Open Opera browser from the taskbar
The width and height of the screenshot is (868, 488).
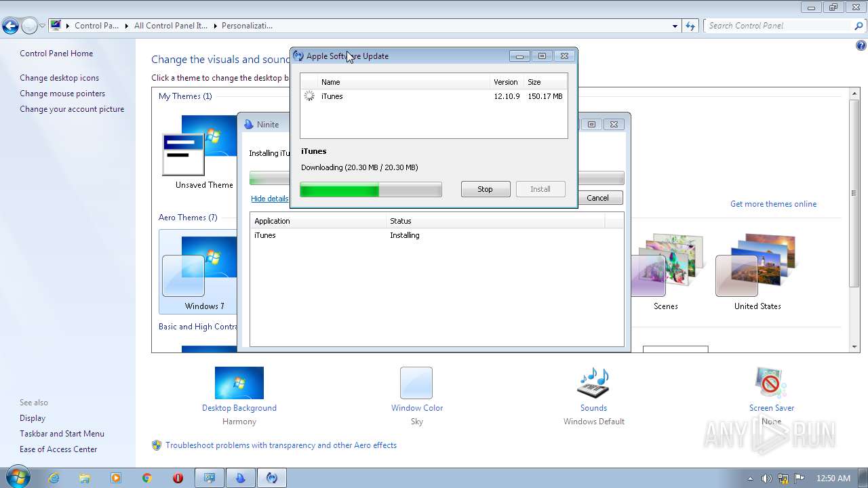pos(178,478)
